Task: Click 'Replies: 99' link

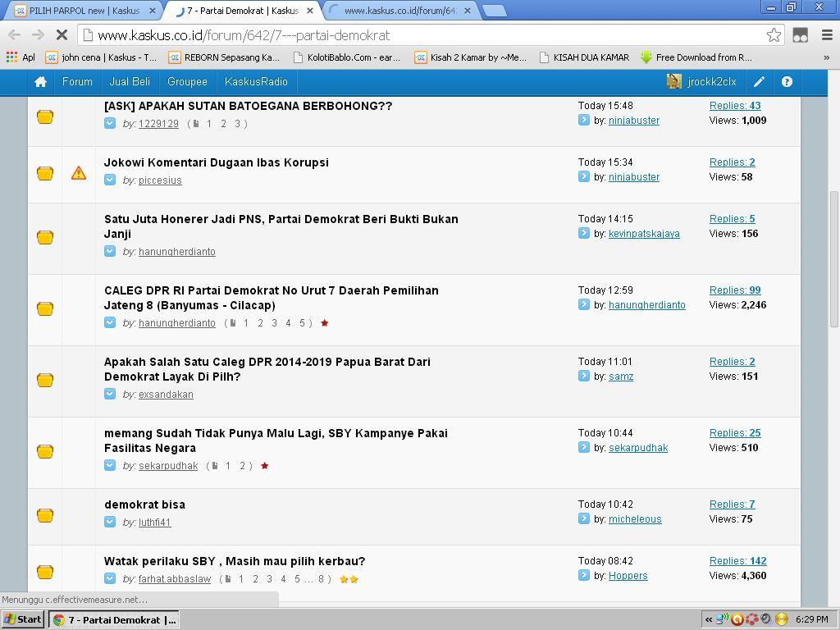Action: pos(734,290)
